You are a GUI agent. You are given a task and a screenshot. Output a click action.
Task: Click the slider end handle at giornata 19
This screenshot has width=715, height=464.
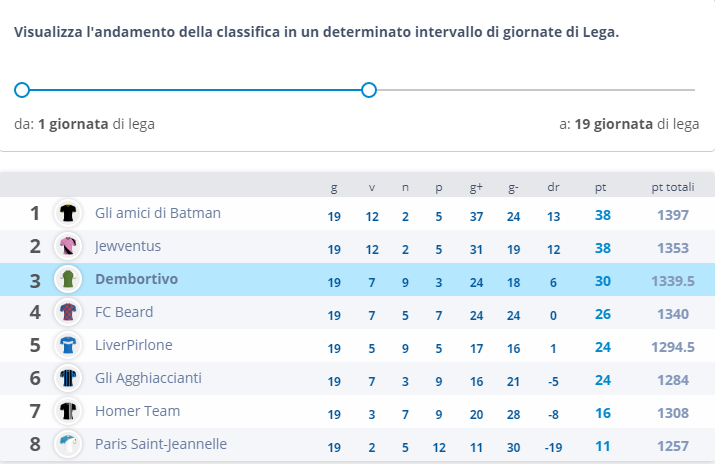point(368,90)
